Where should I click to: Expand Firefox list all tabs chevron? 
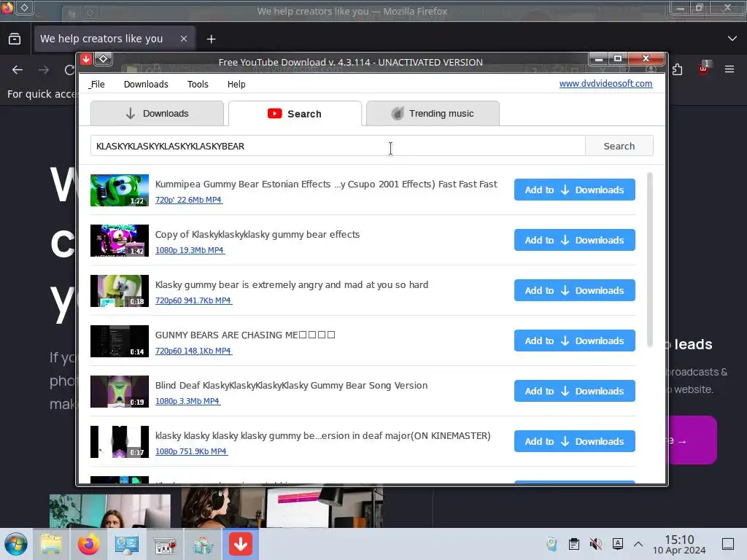point(732,39)
